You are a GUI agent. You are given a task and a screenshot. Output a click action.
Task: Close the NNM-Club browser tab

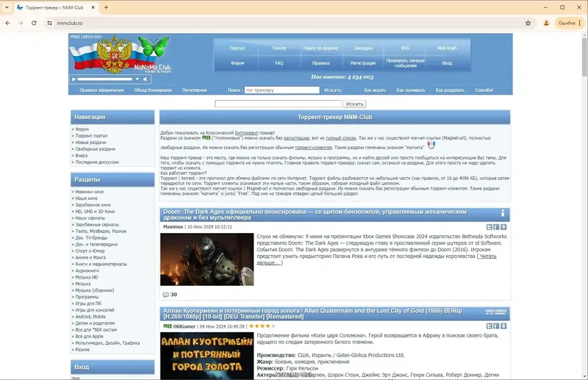[93, 7]
